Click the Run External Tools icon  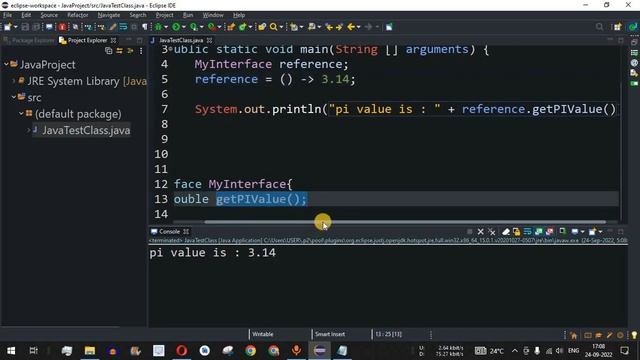211,27
